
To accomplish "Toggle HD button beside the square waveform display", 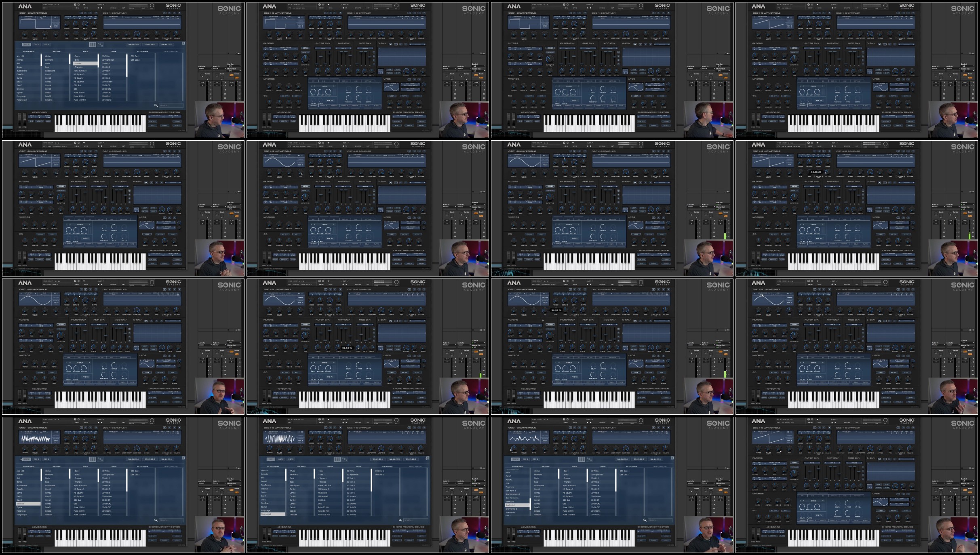I will 55,17.
